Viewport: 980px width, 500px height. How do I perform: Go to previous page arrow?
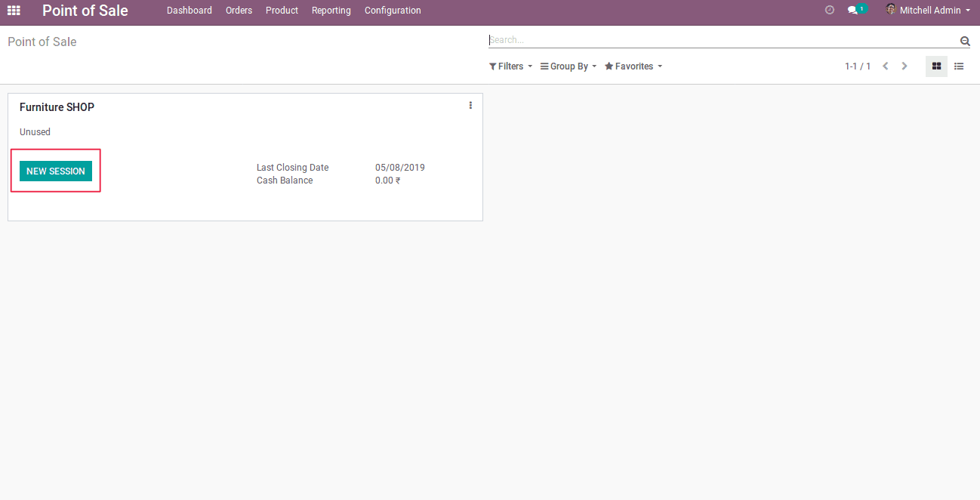pyautogui.click(x=886, y=66)
